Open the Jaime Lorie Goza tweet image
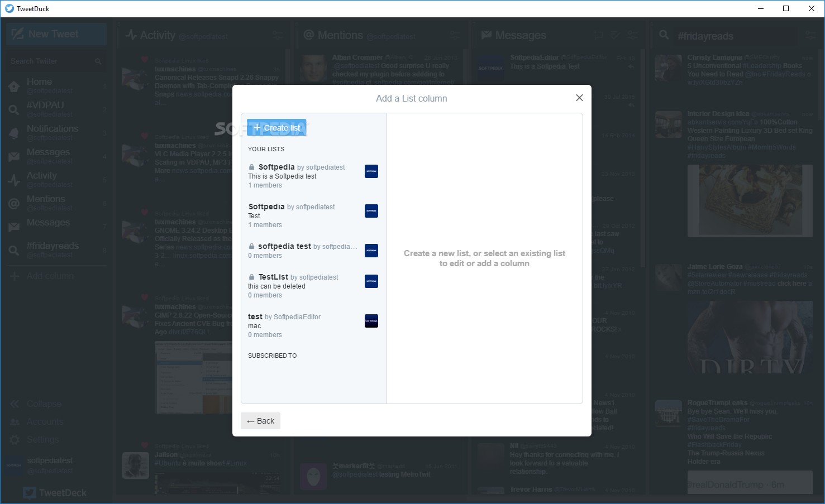825x504 pixels. [x=750, y=337]
